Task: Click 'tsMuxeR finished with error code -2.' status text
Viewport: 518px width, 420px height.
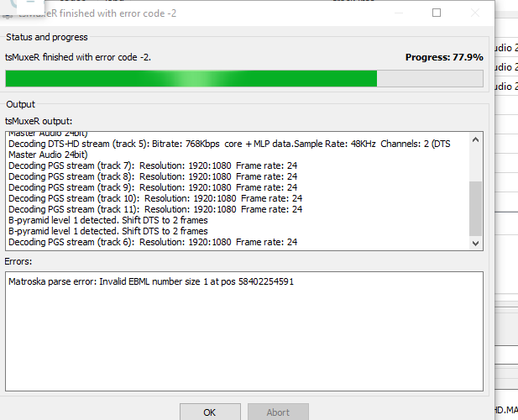Action: coord(78,57)
